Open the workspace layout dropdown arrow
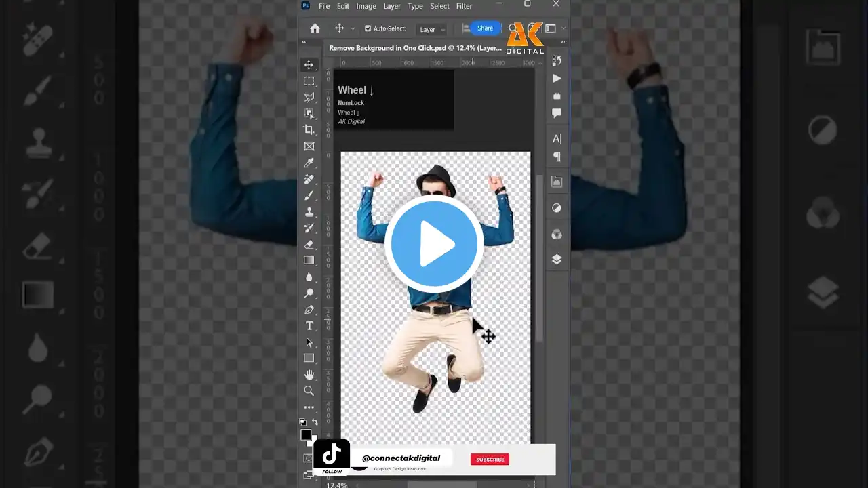 click(x=563, y=28)
